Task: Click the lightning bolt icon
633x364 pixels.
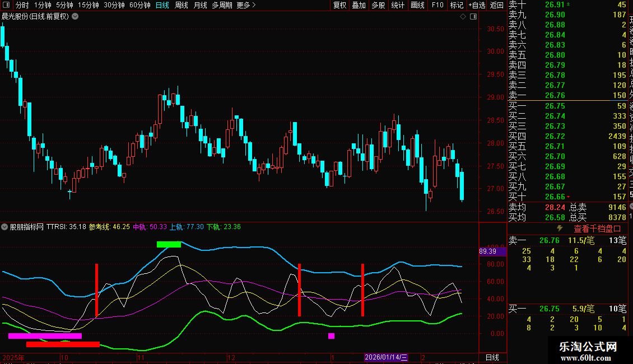Action: point(559,228)
